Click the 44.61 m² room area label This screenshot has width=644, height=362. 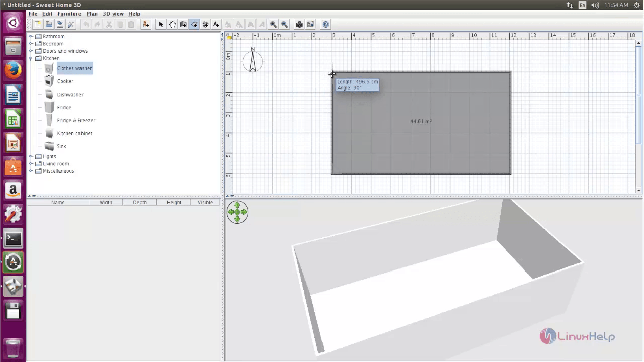[x=421, y=121]
